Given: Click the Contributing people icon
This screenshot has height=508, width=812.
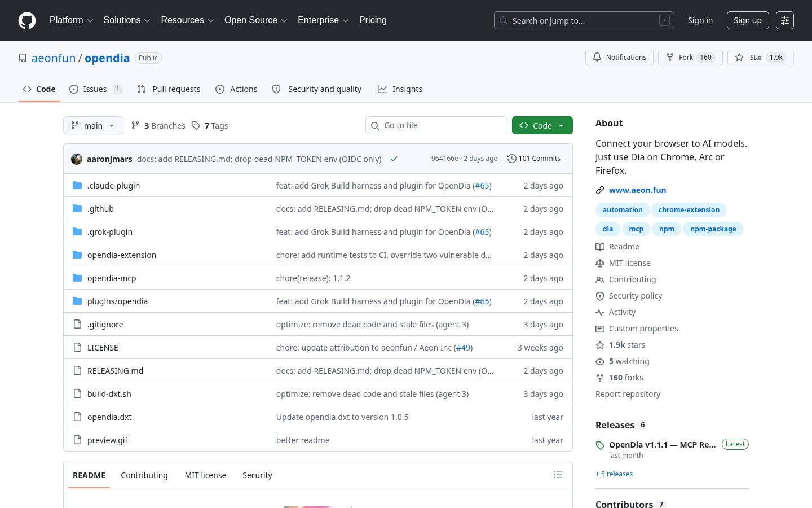Looking at the screenshot, I should click(x=600, y=279).
